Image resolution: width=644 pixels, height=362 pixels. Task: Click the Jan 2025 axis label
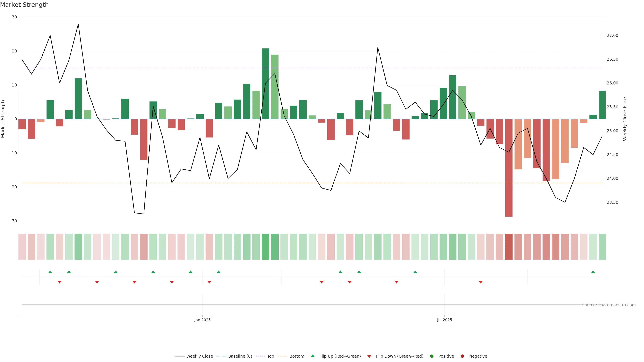pyautogui.click(x=202, y=320)
